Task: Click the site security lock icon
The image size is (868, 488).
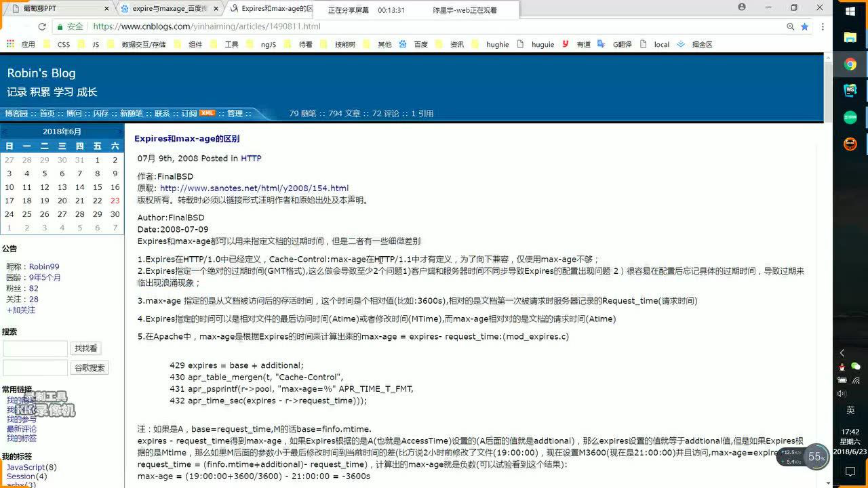Action: click(60, 26)
